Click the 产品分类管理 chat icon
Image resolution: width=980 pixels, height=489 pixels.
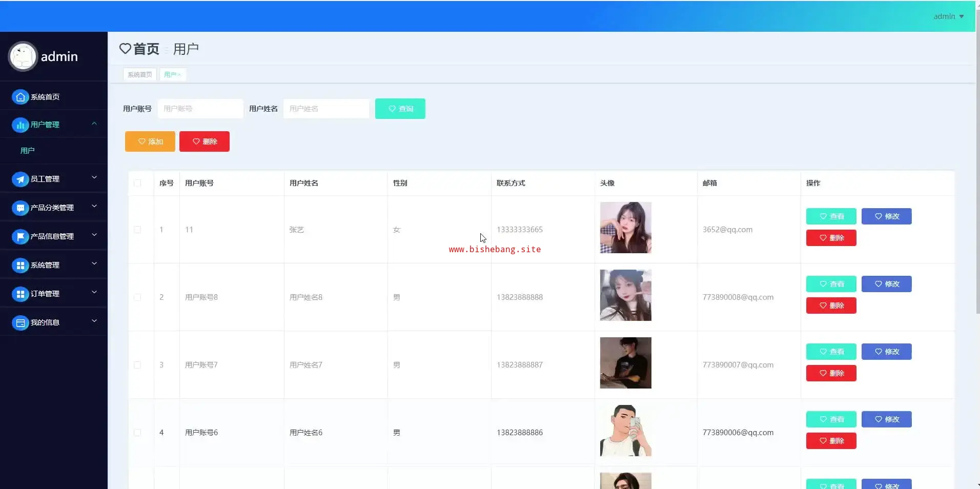click(20, 208)
